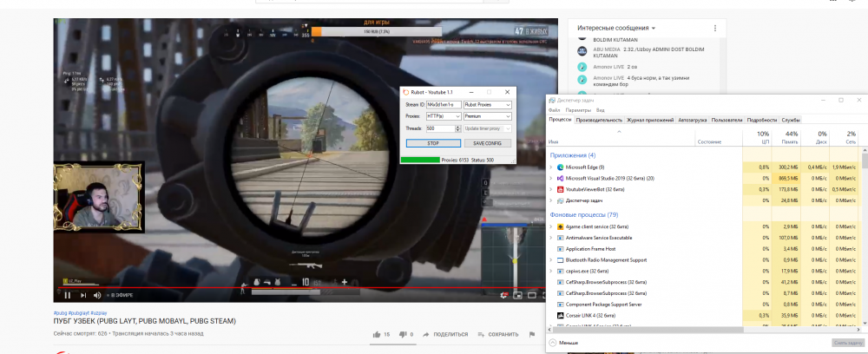Image resolution: width=868 pixels, height=354 pixels.
Task: Click the Stream ID input field
Action: click(x=441, y=104)
